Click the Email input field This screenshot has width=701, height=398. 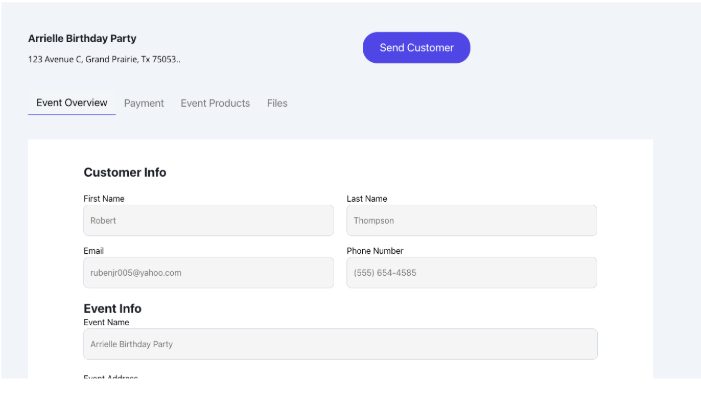[x=208, y=272]
